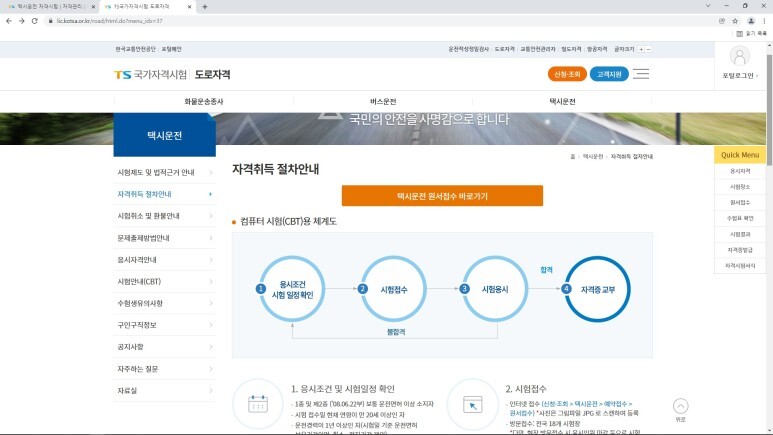Viewport: 773px width, 435px height.
Task: Click the 신청·조회 > 택시운전 > 예약접수 link
Action: tap(587, 404)
